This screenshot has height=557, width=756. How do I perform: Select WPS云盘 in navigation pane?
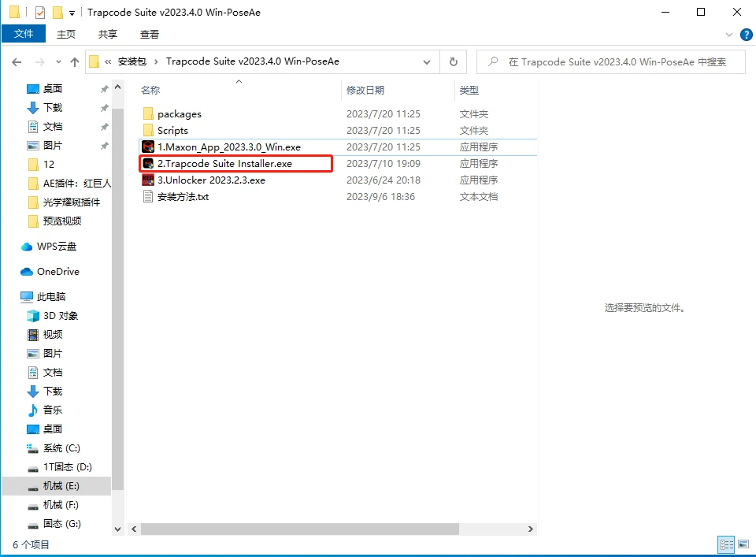click(57, 247)
